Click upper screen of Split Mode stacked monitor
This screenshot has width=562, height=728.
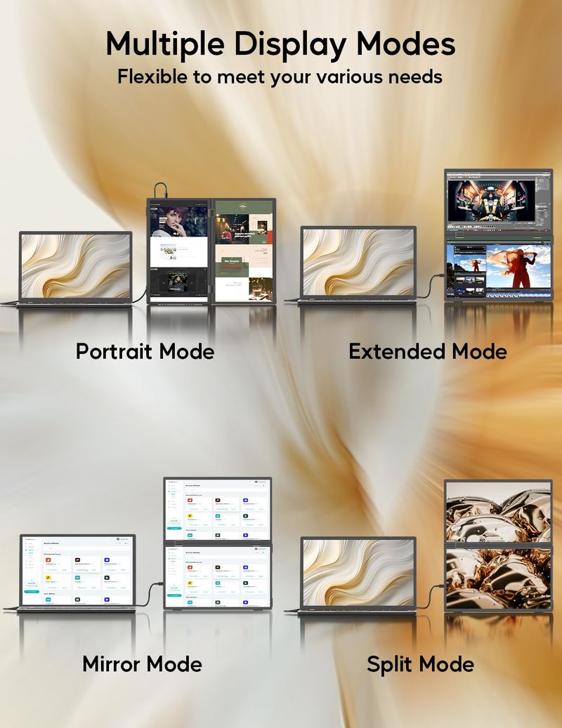[x=498, y=511]
